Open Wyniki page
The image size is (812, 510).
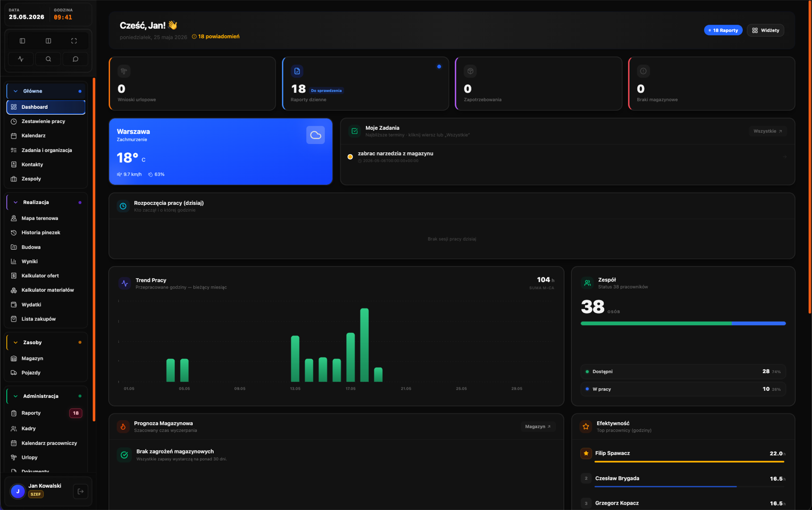click(46, 261)
